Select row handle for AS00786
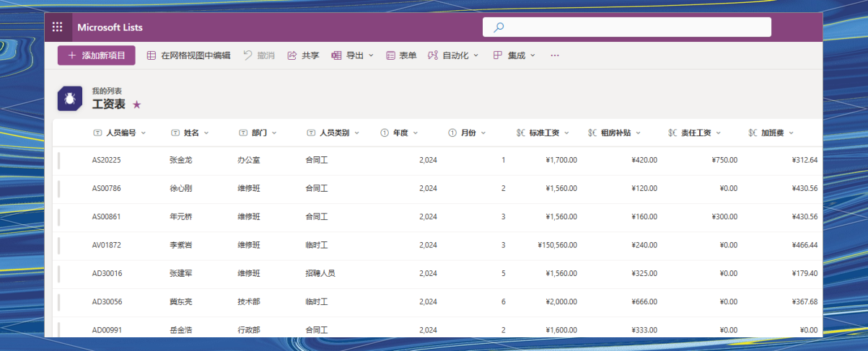 59,188
